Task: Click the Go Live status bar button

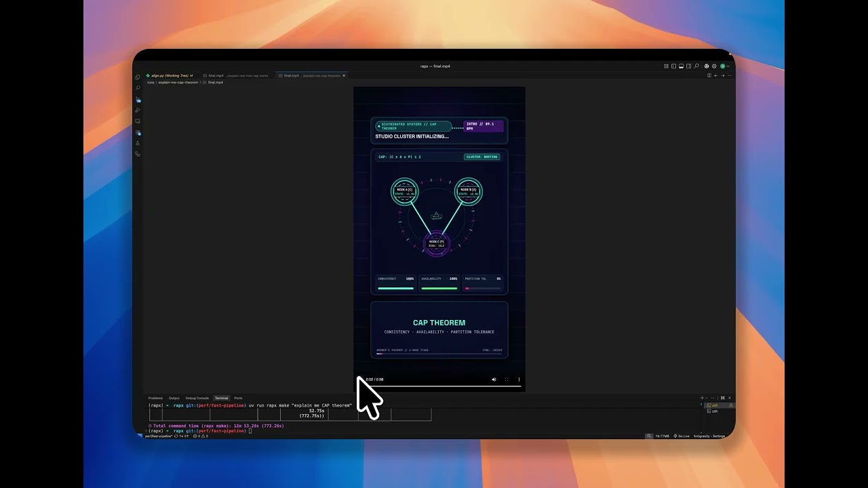Action: click(682, 436)
